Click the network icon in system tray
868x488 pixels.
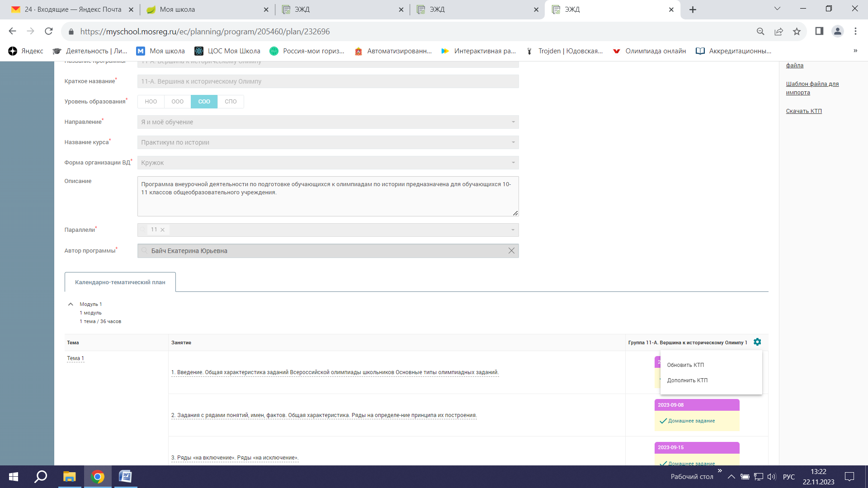[x=759, y=477]
